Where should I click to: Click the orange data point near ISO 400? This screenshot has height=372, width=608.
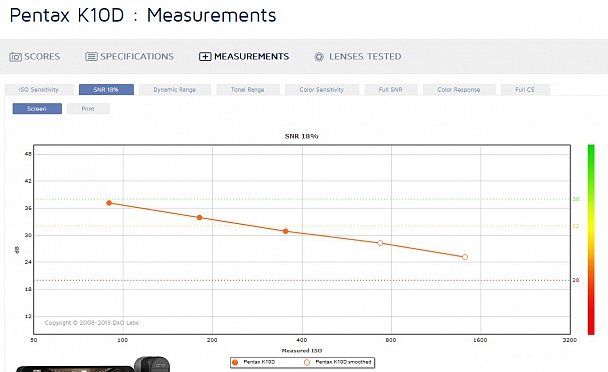286,231
